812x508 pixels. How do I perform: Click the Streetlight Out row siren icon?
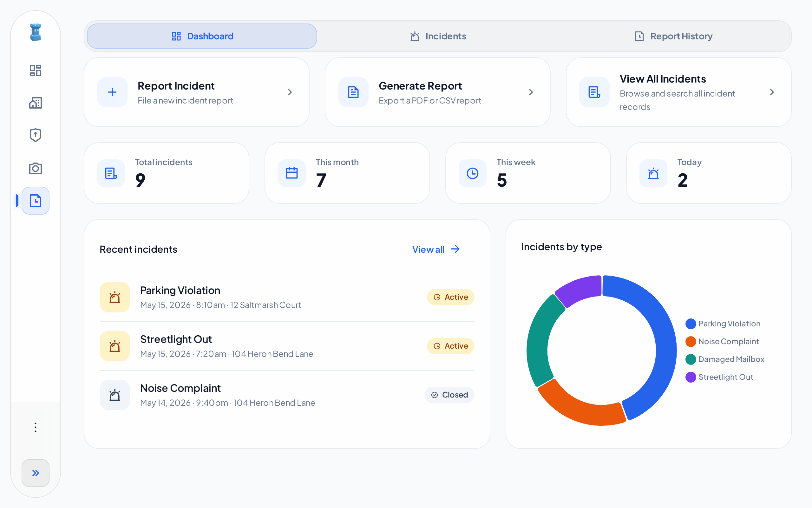(115, 346)
